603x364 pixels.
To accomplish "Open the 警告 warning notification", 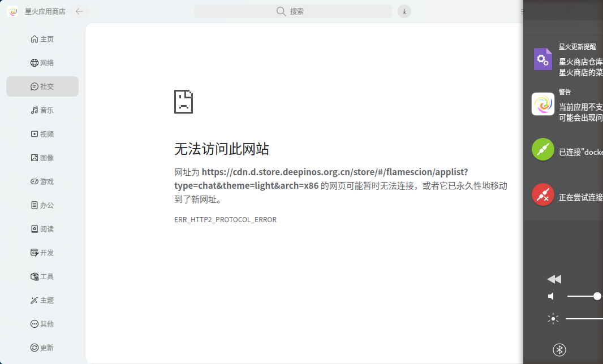I will click(x=563, y=104).
